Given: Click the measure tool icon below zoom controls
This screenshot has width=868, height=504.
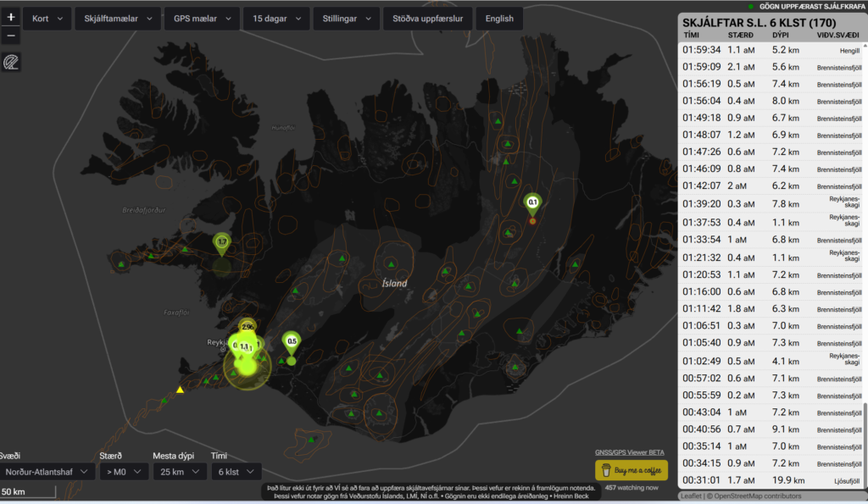Looking at the screenshot, I should 11,62.
